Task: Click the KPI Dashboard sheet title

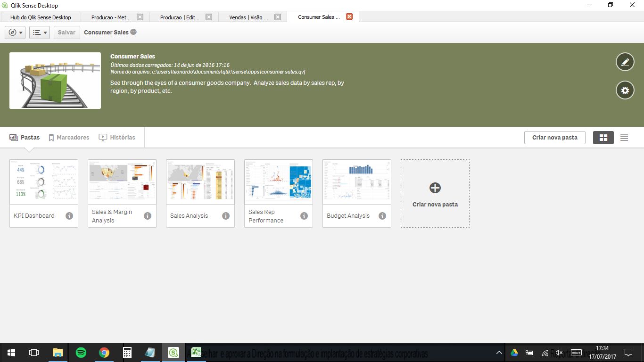Action: [34, 216]
